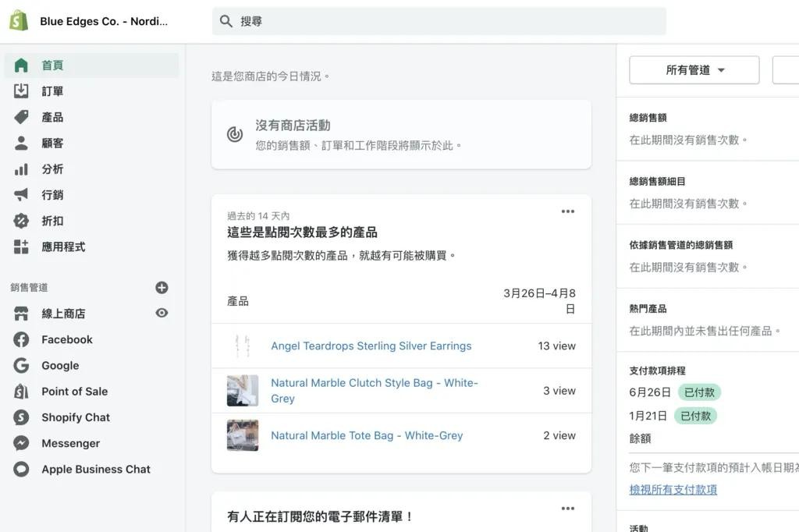Click the Marble Tote Bag thumbnail

243,435
